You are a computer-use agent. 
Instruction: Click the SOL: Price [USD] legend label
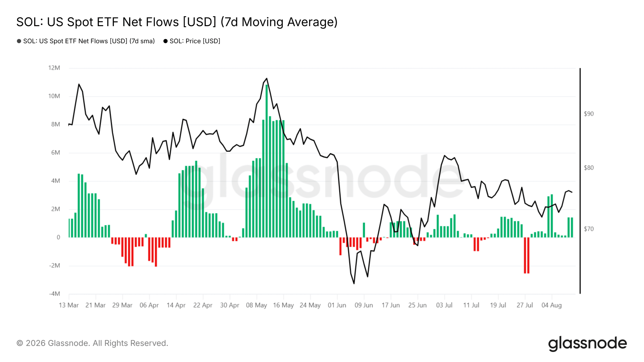(195, 41)
